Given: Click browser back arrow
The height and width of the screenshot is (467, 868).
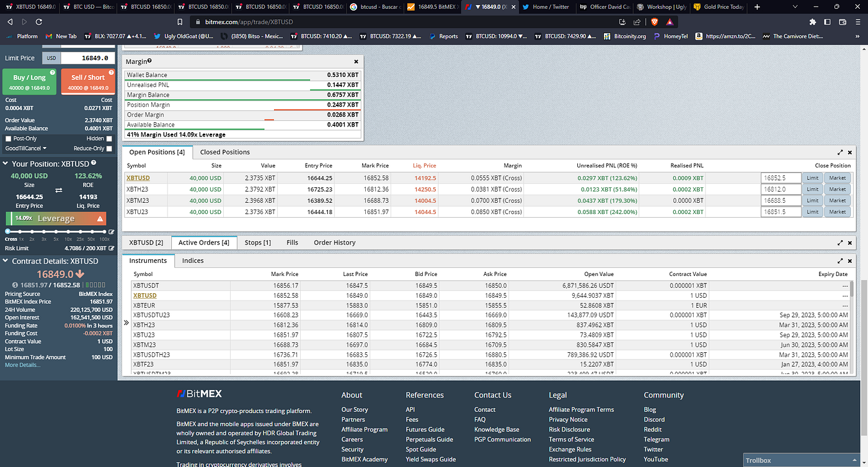Looking at the screenshot, I should pyautogui.click(x=10, y=22).
